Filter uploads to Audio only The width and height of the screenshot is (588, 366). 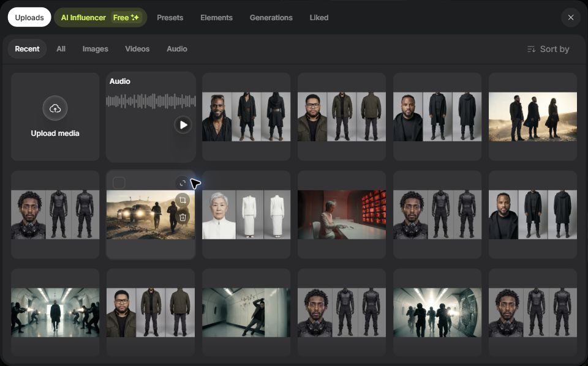(177, 49)
